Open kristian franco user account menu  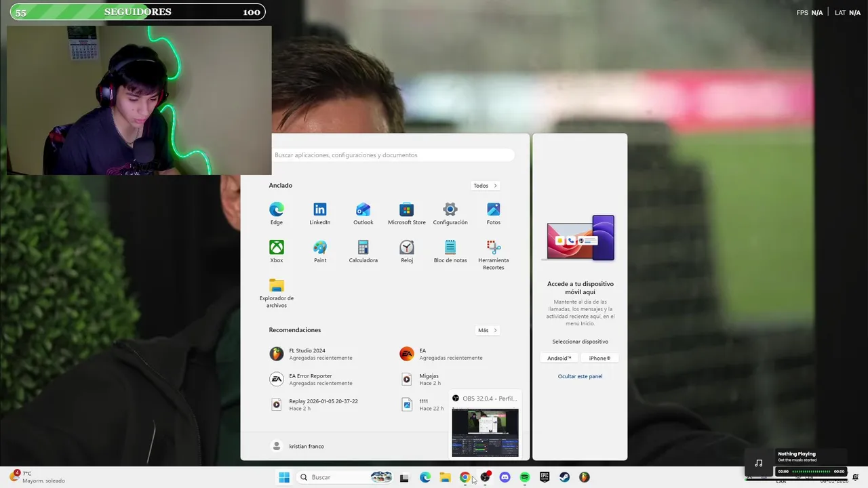click(x=298, y=446)
